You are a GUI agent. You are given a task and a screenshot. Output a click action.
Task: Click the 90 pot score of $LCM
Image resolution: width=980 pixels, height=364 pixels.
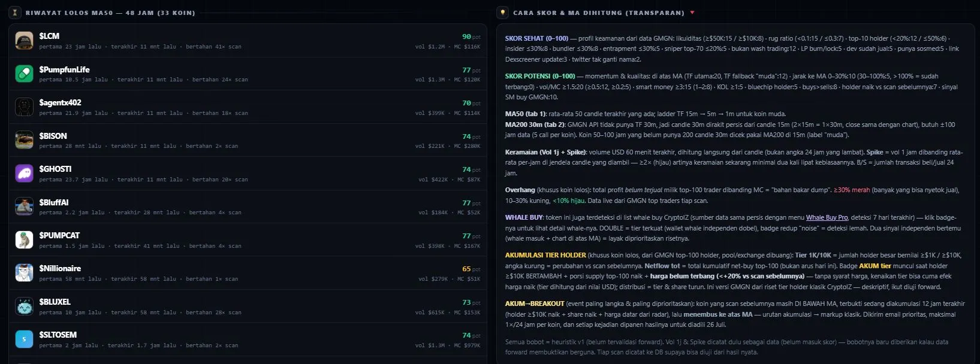[471, 37]
